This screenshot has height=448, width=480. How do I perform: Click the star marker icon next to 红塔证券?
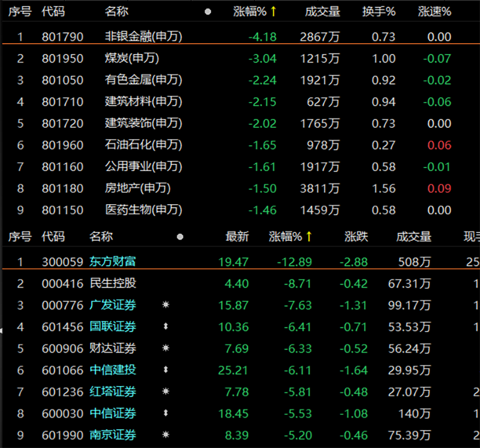pos(166,392)
